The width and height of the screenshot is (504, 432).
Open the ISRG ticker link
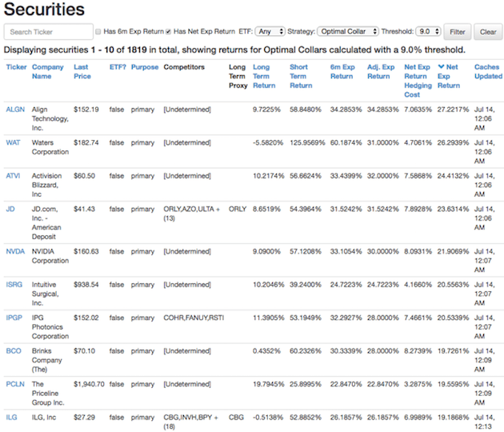point(16,285)
